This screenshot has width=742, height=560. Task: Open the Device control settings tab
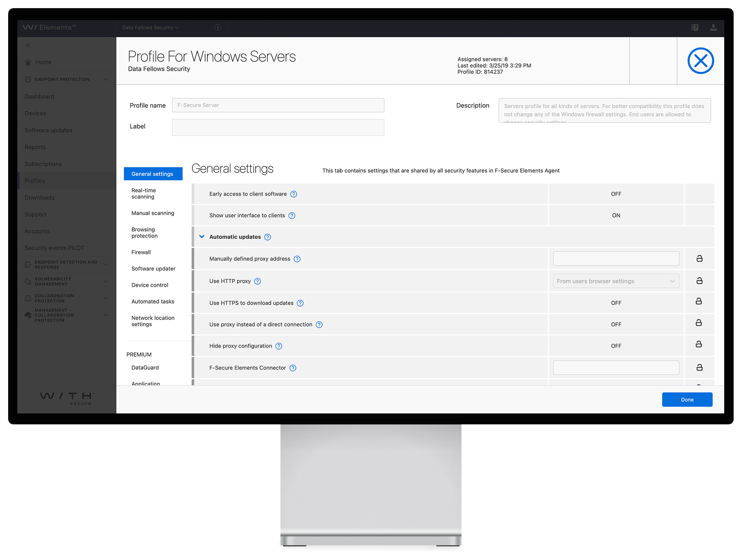150,285
